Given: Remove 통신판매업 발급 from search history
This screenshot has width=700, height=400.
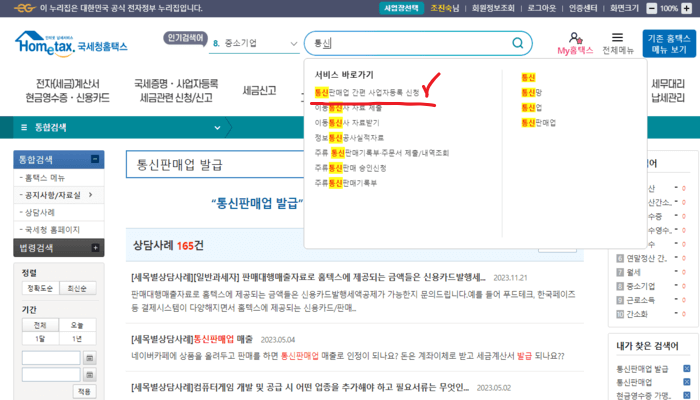Looking at the screenshot, I should [x=687, y=368].
